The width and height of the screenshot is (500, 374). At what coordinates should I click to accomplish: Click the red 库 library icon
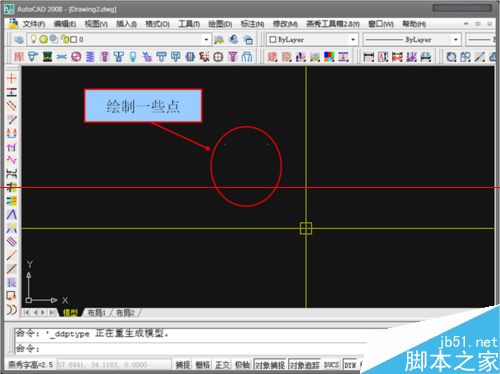click(19, 57)
